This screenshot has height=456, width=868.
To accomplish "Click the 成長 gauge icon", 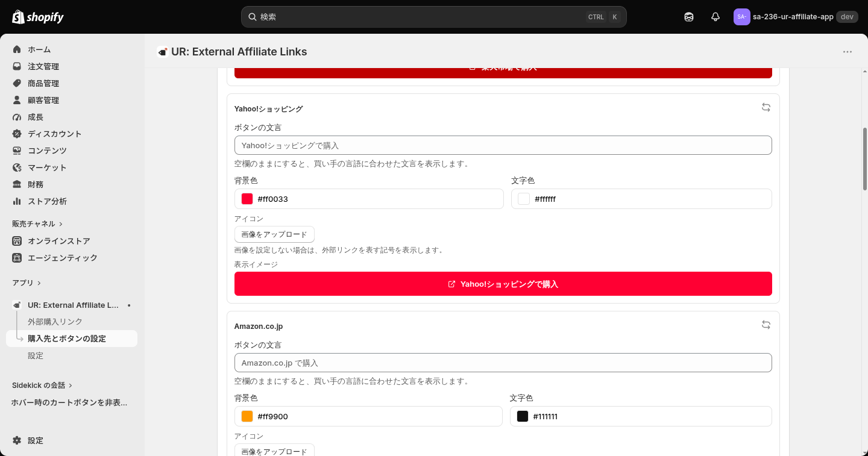I will (x=17, y=117).
